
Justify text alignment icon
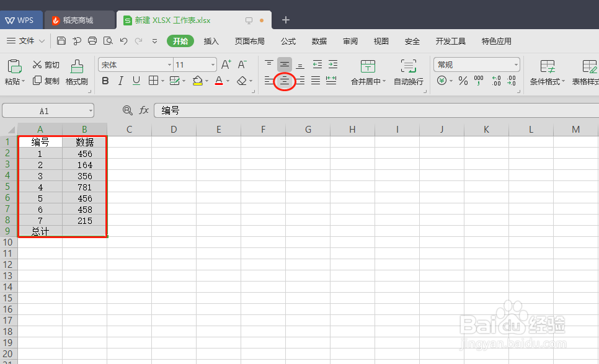(316, 81)
